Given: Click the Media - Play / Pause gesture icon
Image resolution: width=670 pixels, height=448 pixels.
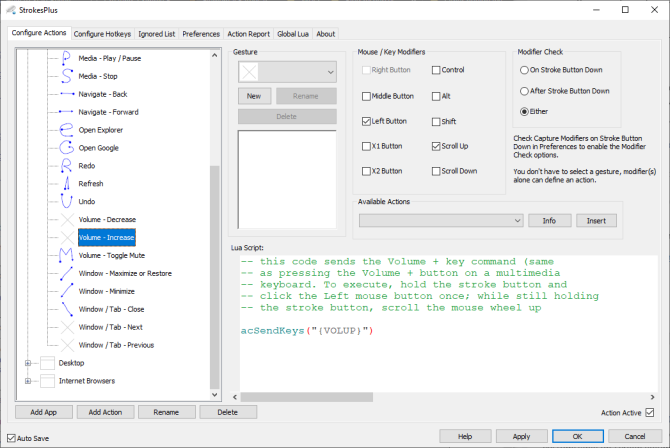Looking at the screenshot, I should click(x=66, y=58).
